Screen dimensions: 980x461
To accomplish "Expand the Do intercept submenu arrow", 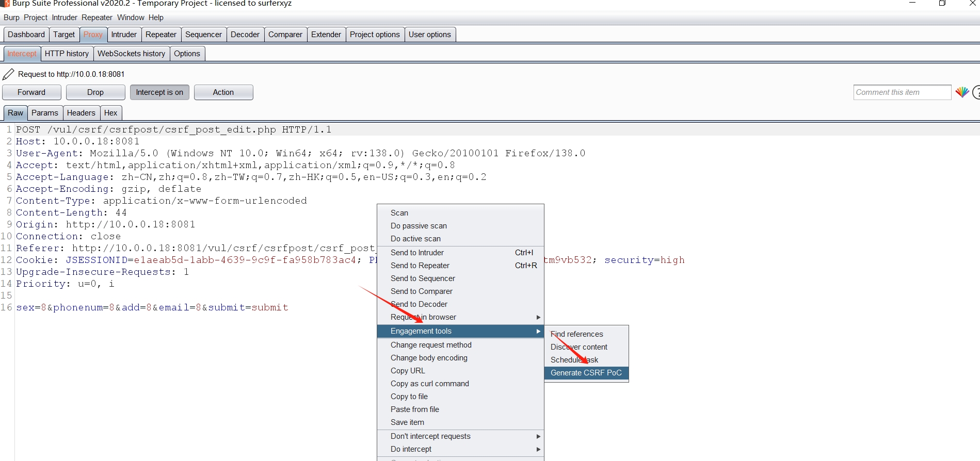I will pos(538,449).
